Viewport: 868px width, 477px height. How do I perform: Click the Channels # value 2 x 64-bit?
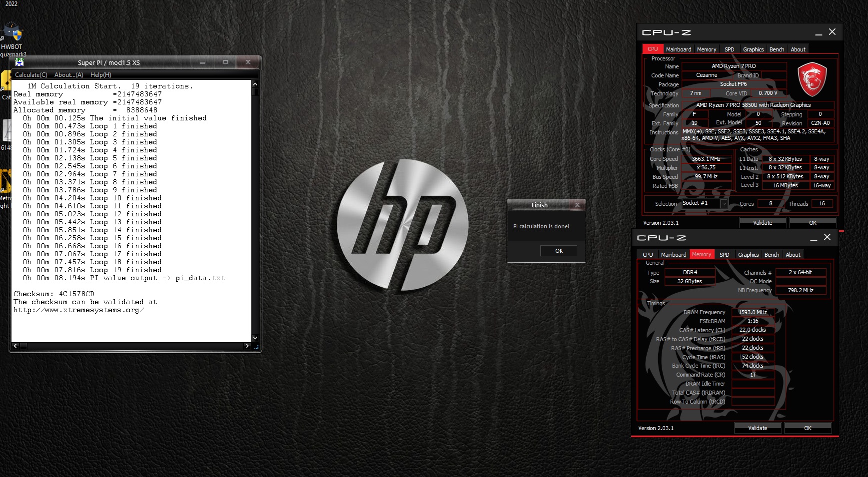click(801, 272)
